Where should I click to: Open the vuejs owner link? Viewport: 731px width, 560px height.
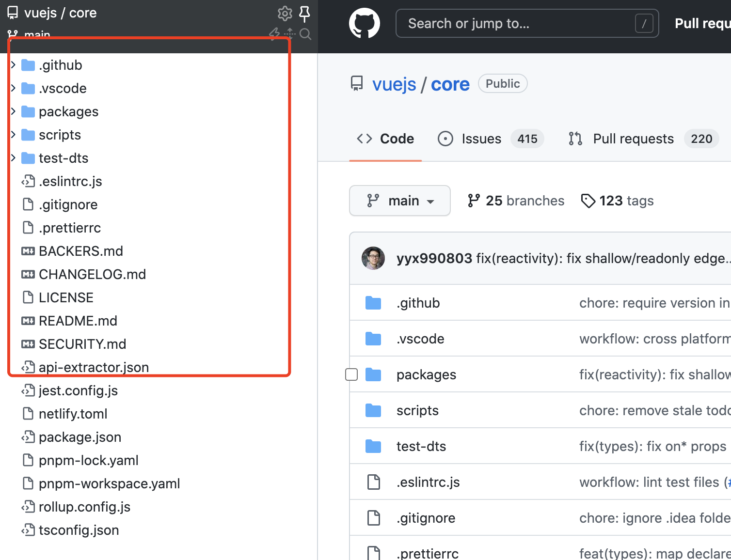tap(394, 84)
